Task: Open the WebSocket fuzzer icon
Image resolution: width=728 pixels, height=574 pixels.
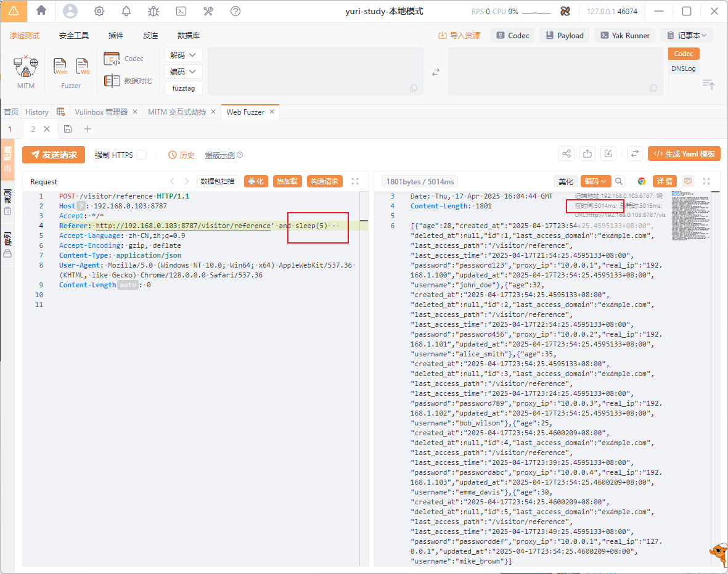Action: click(83, 66)
